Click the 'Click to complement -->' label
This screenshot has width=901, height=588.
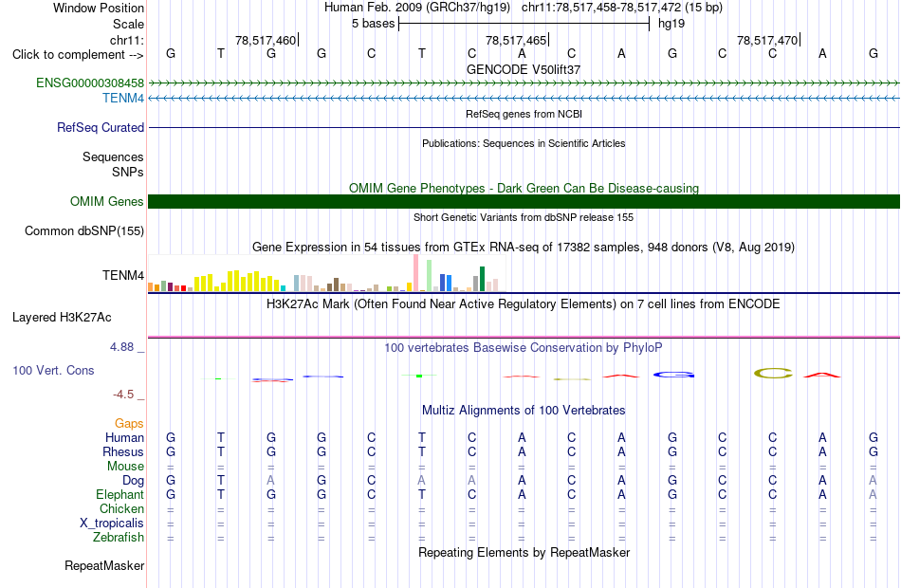[x=78, y=55]
